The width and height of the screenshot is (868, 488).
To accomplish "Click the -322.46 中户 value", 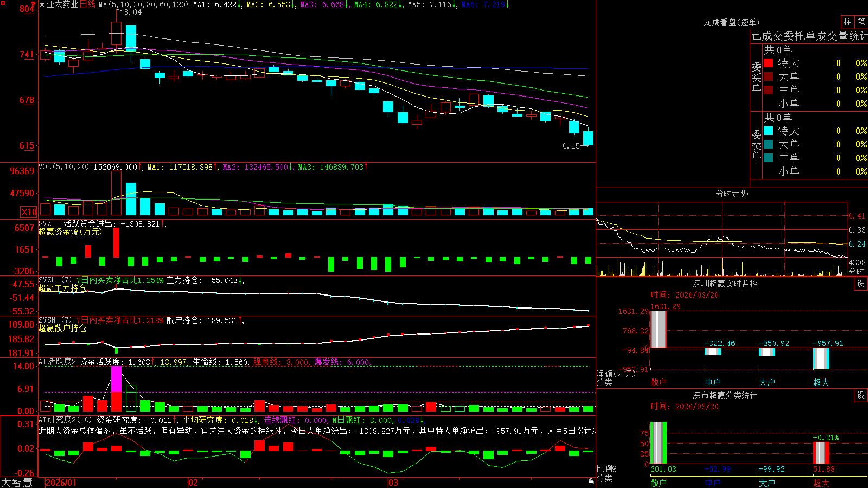I will click(720, 343).
